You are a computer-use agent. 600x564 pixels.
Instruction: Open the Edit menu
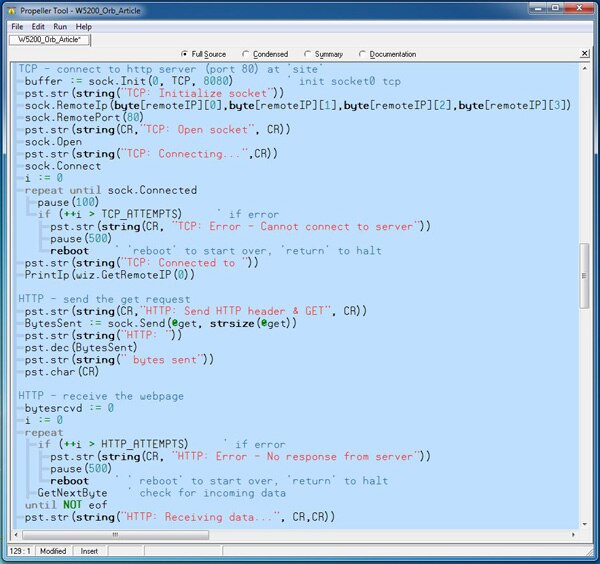pyautogui.click(x=38, y=26)
